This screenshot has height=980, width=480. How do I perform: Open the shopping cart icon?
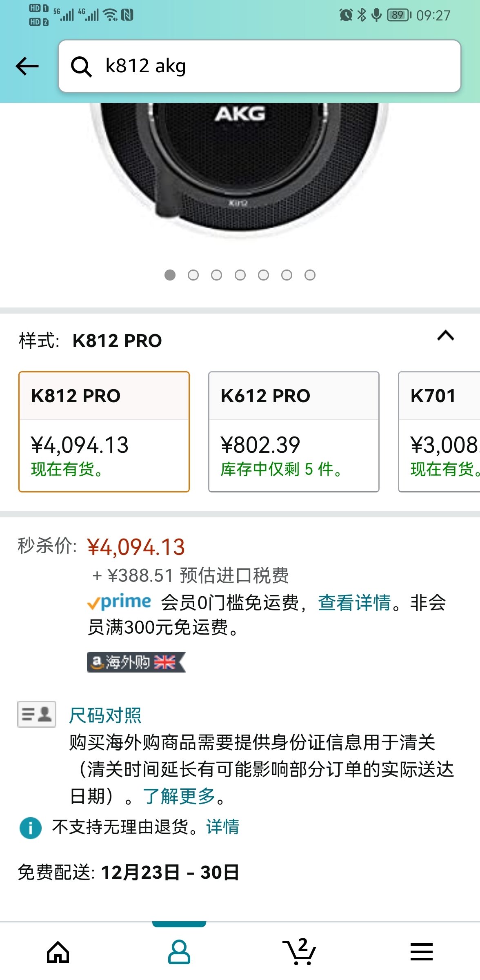coord(300,952)
